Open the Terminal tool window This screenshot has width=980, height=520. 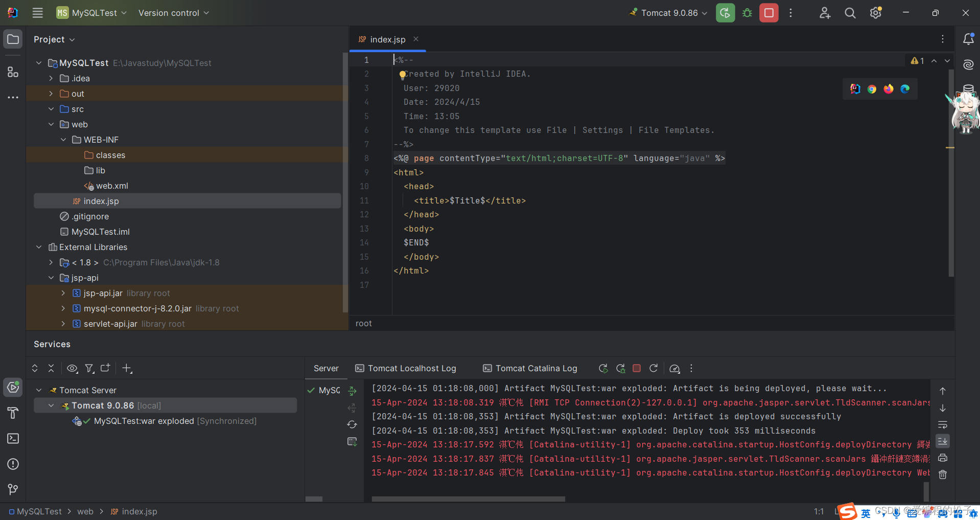[x=13, y=438]
